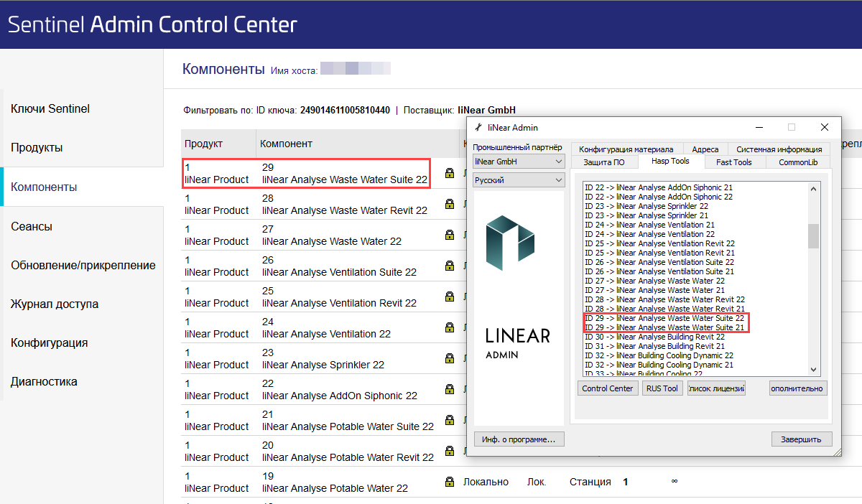This screenshot has width=862, height=504.
Task: Open Диагностика in the sidebar
Action: point(44,381)
